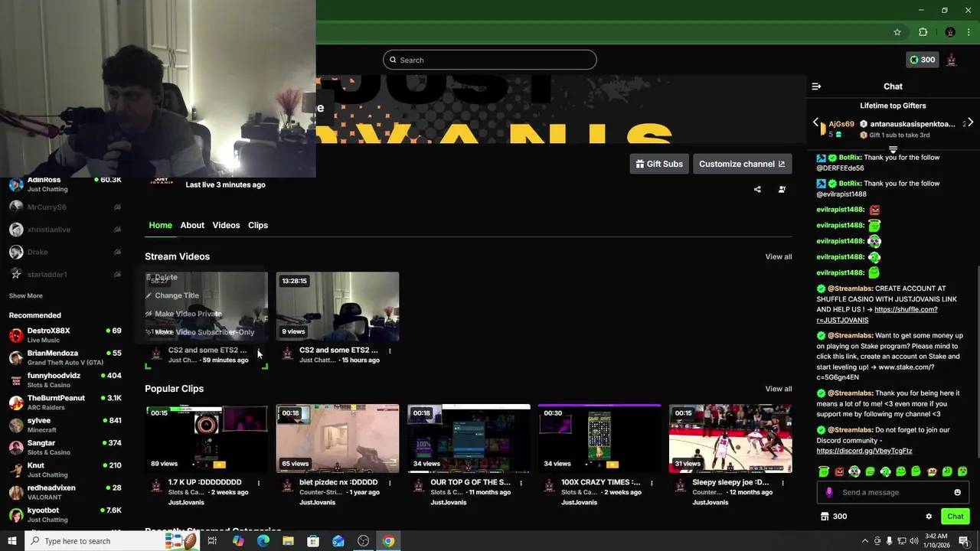
Task: Click Customize channel button
Action: [742, 164]
